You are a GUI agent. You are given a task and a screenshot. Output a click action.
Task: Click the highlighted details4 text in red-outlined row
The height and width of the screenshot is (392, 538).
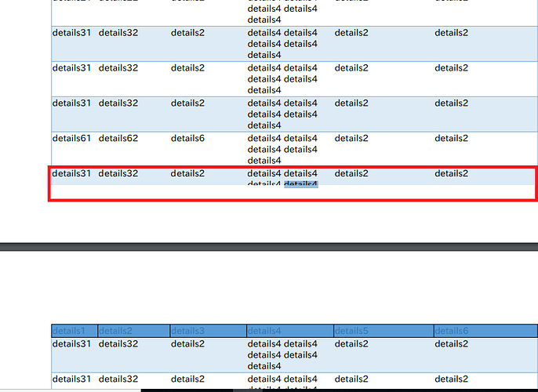pyautogui.click(x=300, y=184)
